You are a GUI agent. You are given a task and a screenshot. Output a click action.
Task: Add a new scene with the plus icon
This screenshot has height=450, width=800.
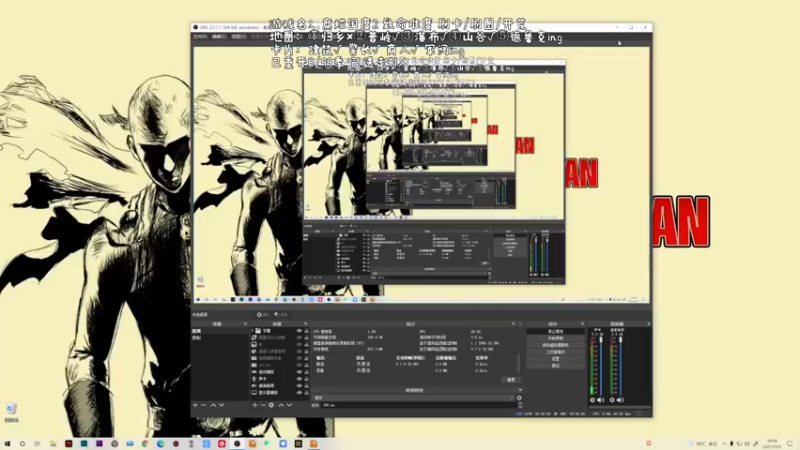[x=195, y=405]
